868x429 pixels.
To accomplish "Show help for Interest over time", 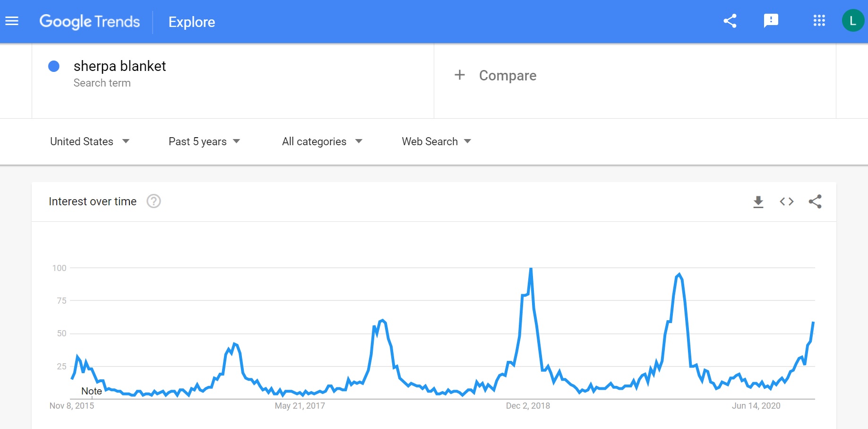I will click(x=154, y=201).
